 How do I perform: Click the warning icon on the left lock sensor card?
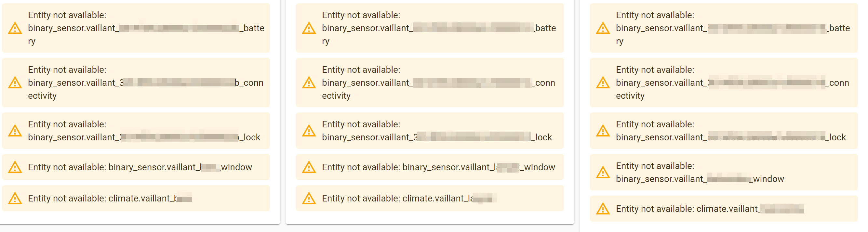pyautogui.click(x=15, y=130)
